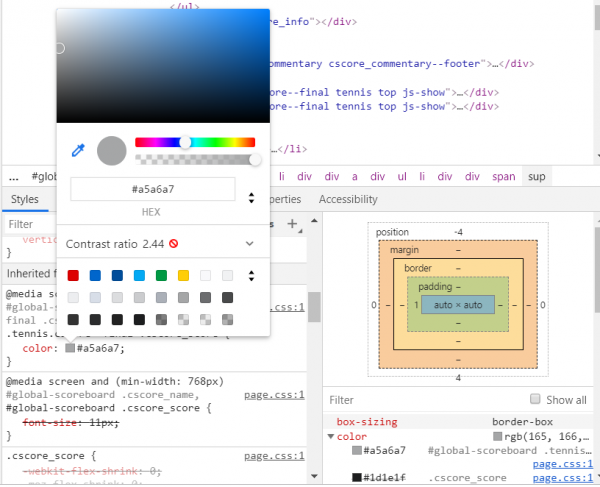Screen dimensions: 600x487
Task: Click the new style rule plus icon
Action: (292, 223)
